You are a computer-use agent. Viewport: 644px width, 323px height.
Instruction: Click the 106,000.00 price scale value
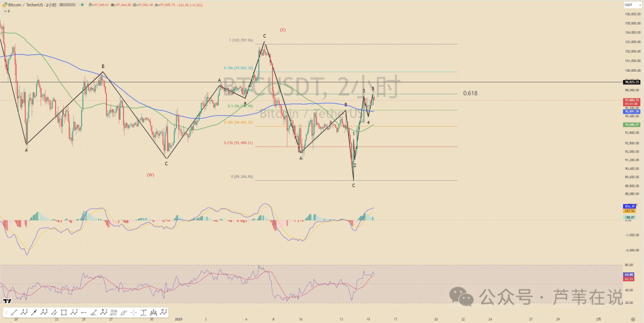[x=633, y=14]
